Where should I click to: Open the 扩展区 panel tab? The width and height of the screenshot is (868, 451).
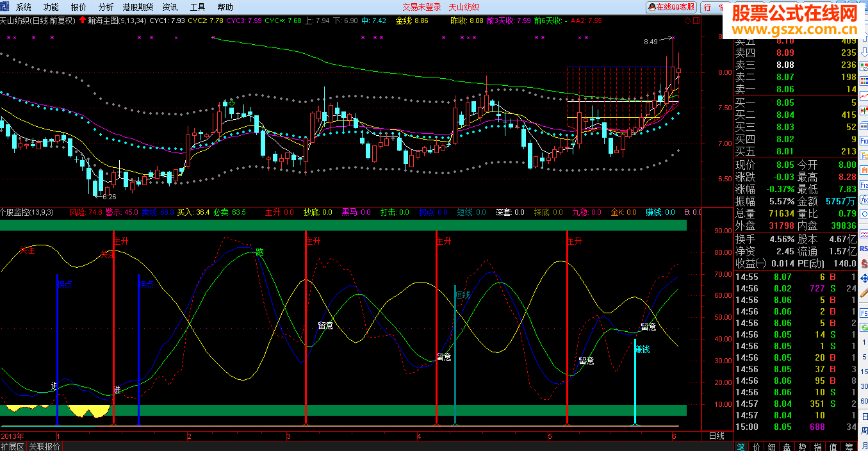pyautogui.click(x=12, y=447)
